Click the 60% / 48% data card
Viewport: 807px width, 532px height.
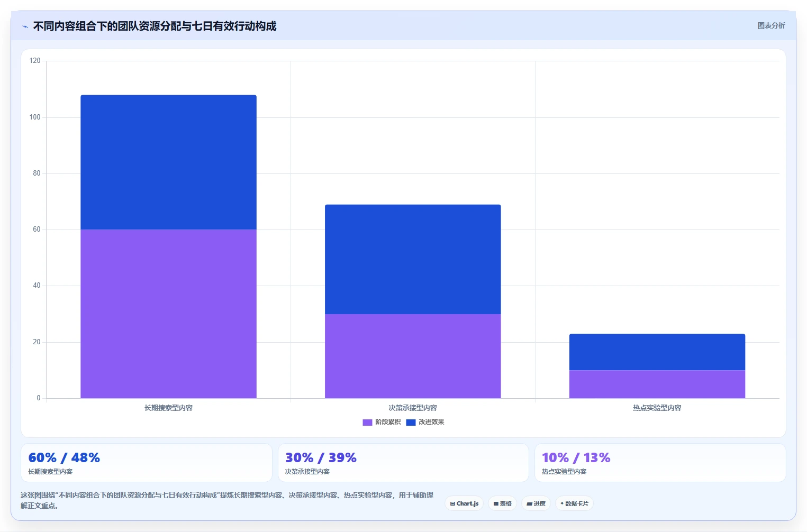coord(147,463)
